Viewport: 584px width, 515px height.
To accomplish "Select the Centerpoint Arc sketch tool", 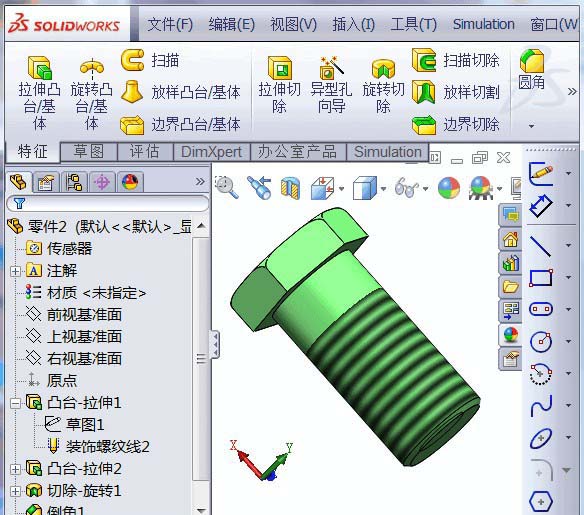I will (541, 373).
